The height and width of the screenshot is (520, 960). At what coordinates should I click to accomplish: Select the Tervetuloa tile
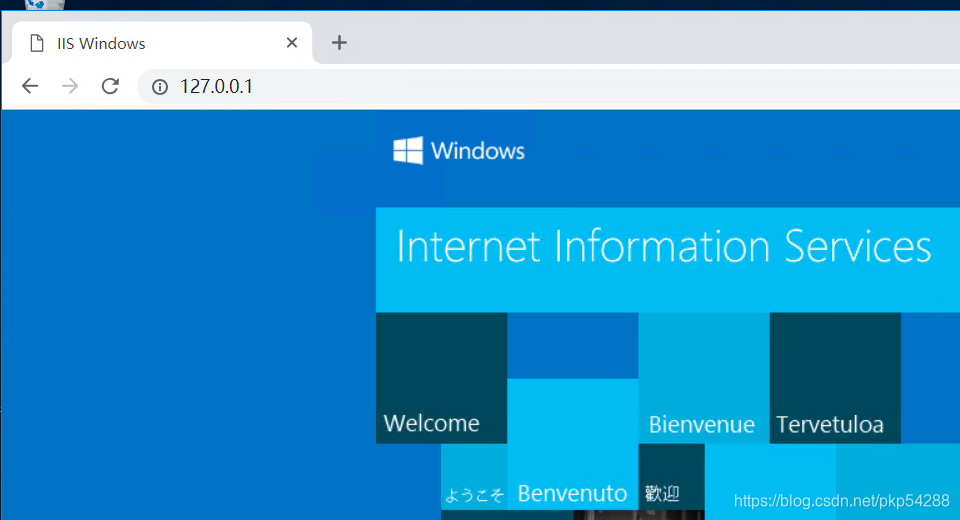(x=835, y=378)
